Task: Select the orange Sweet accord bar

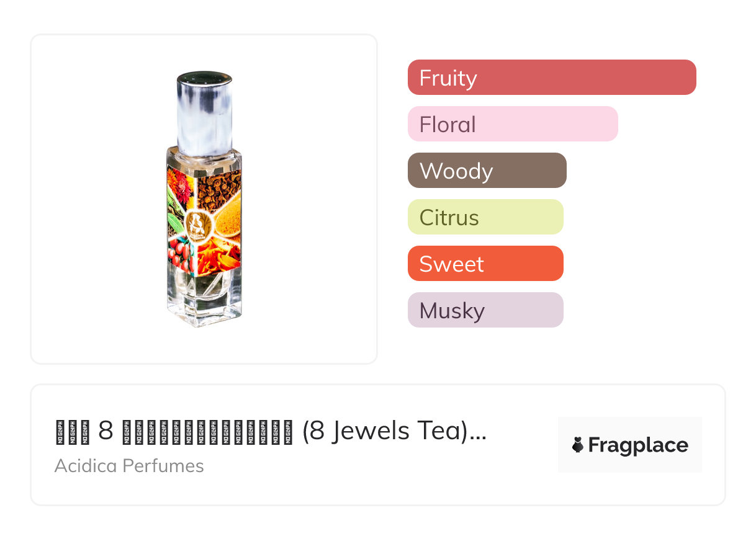Action: (485, 264)
